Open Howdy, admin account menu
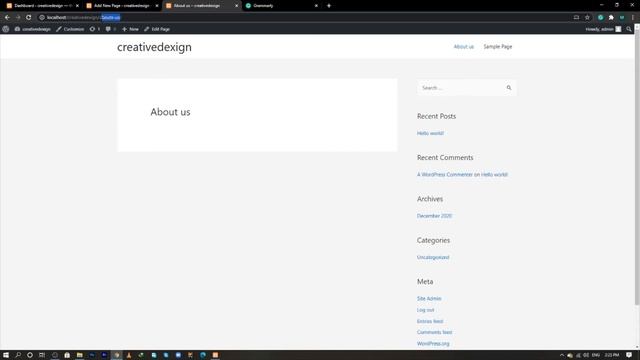 pos(603,29)
